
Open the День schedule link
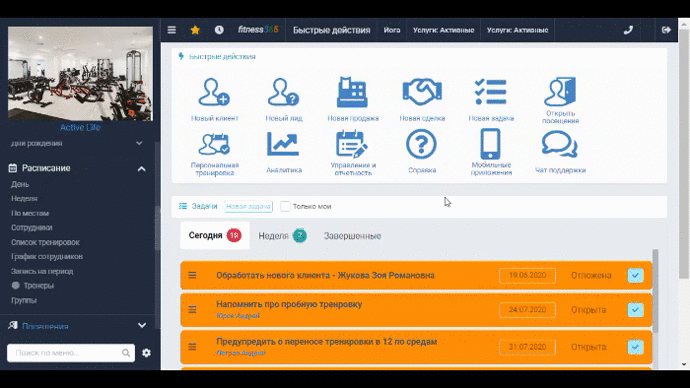(x=20, y=184)
